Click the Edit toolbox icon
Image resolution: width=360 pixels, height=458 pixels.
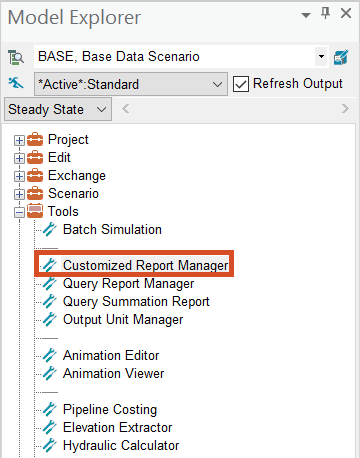click(35, 157)
